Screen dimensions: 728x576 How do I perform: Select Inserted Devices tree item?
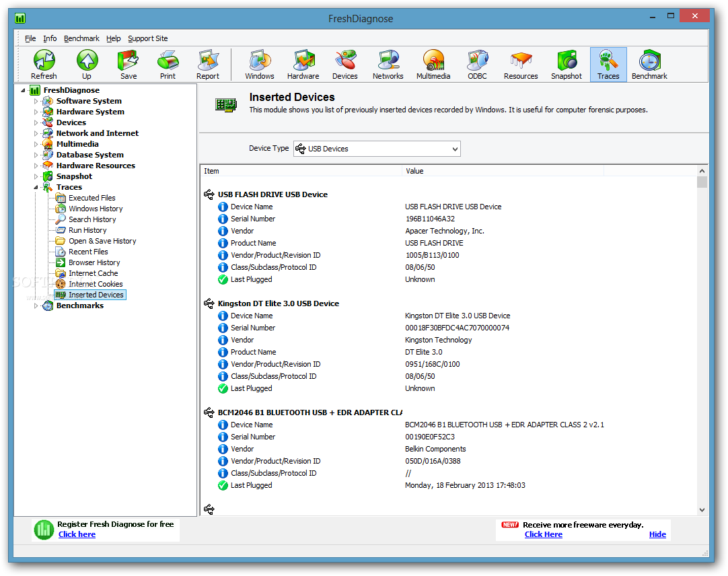click(90, 295)
